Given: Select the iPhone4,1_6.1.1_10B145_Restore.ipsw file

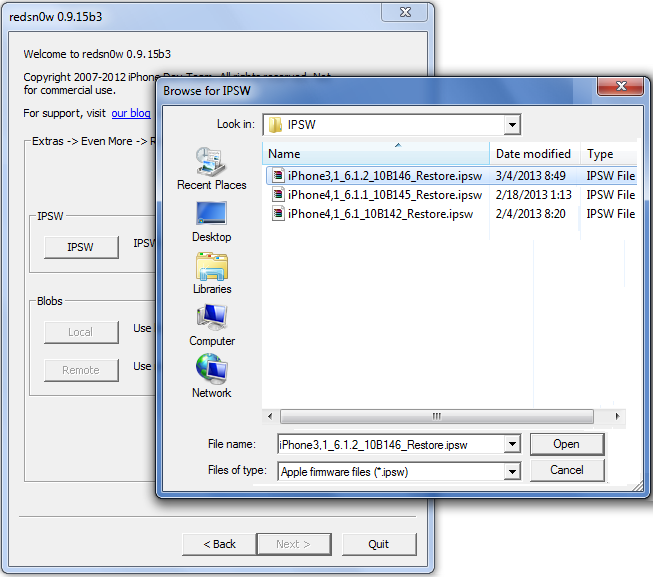Looking at the screenshot, I should click(384, 195).
